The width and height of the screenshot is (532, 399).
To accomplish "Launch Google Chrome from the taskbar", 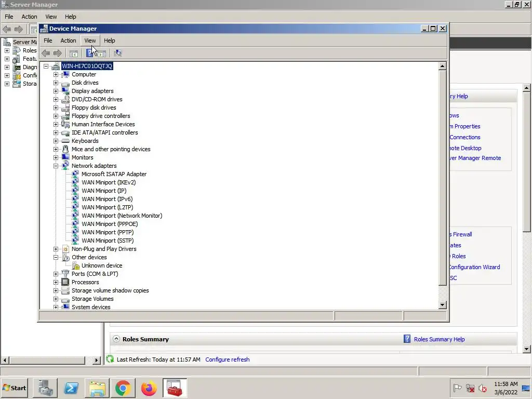I will [x=123, y=388].
